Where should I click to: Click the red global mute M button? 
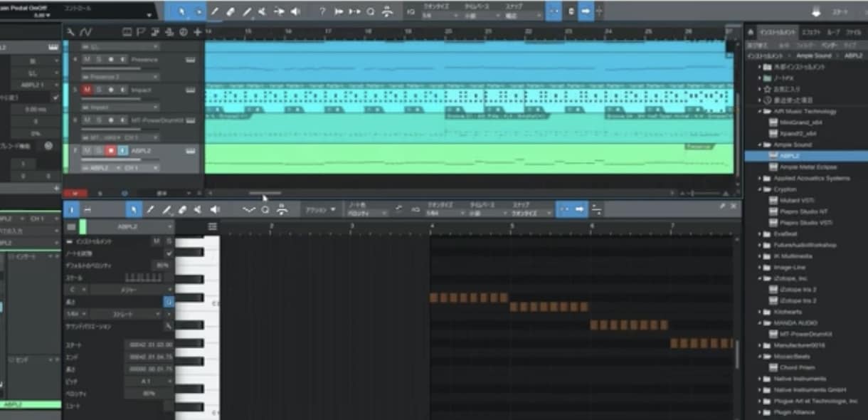(74, 193)
